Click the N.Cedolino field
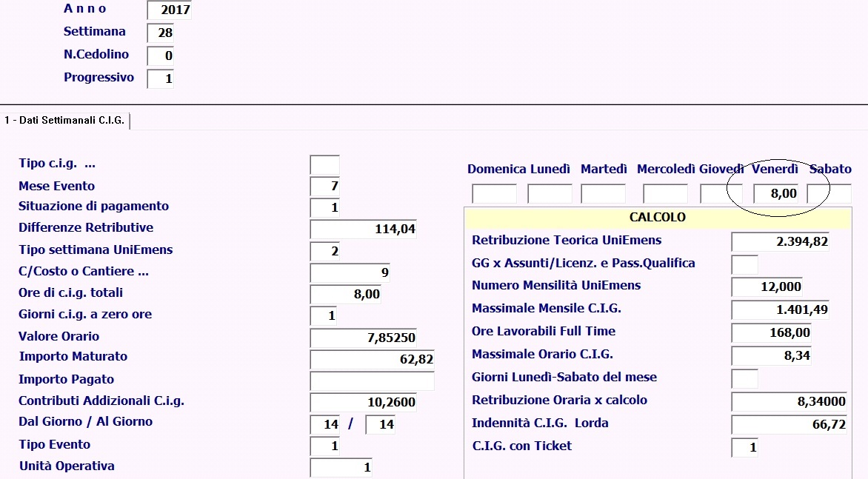 point(160,56)
